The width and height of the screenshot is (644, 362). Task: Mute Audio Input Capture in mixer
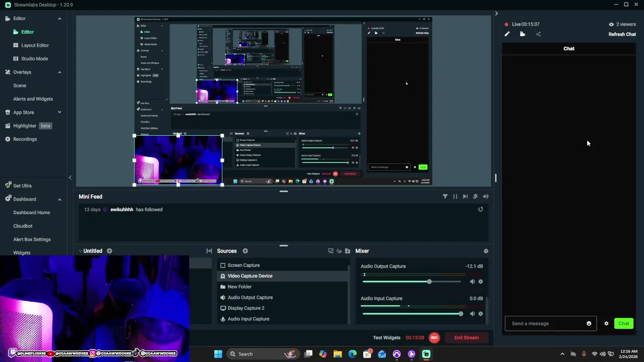(x=472, y=314)
